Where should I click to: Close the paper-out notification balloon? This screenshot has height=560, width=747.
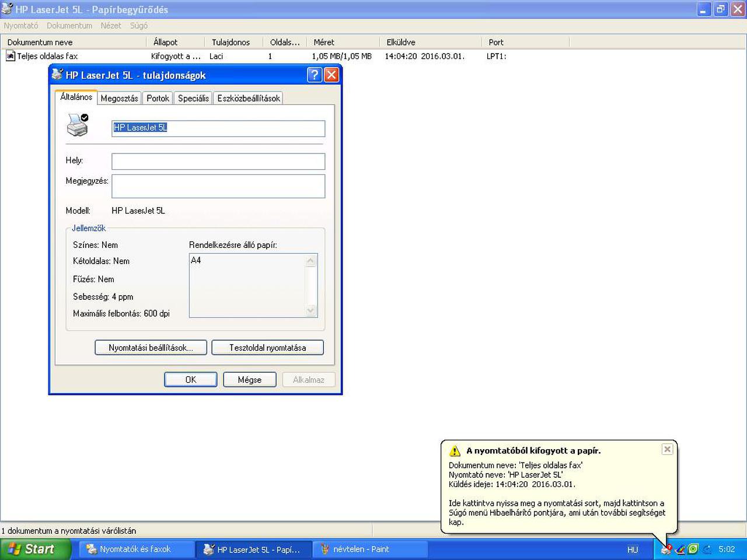(x=667, y=449)
